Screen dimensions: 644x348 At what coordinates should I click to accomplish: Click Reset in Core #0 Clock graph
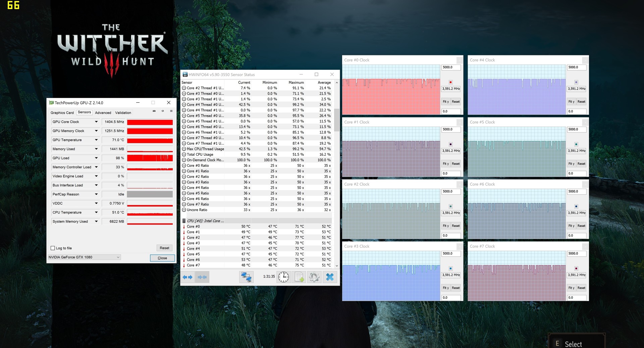point(456,102)
